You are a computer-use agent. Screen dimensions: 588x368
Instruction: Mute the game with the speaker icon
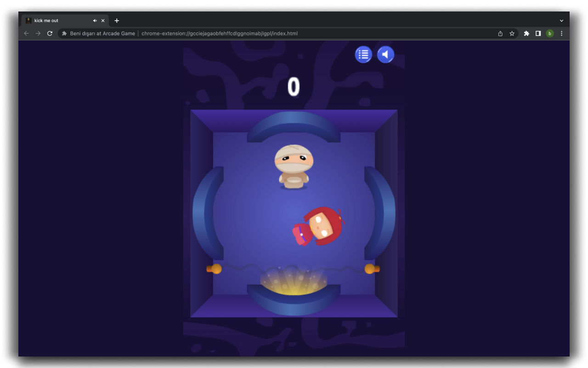[385, 54]
